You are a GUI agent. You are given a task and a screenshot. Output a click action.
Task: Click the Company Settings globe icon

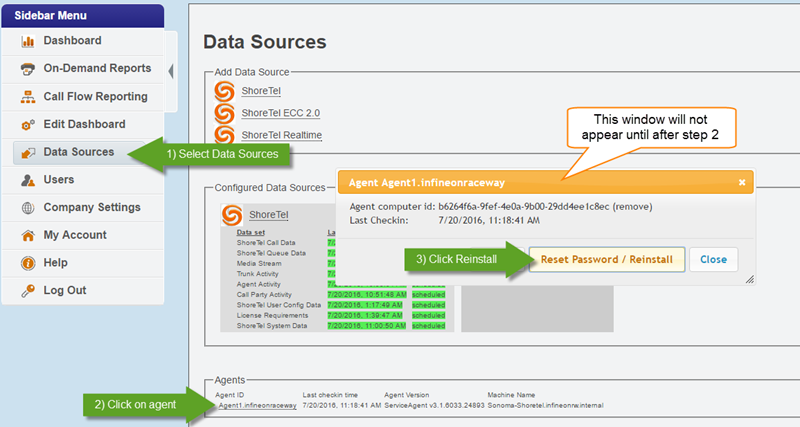point(28,208)
